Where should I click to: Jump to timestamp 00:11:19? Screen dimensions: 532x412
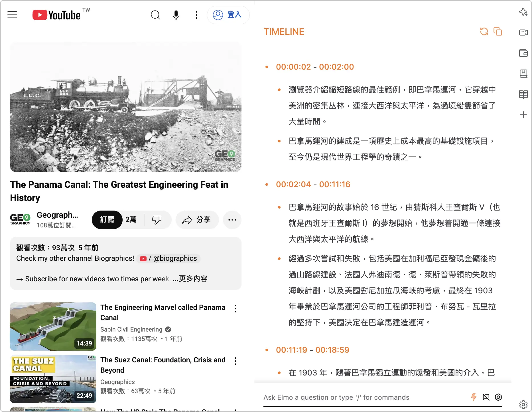coord(292,350)
